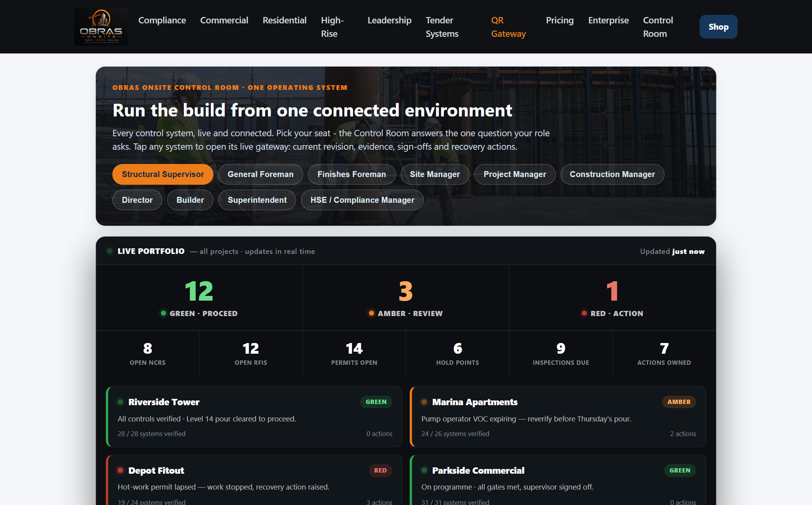812x505 pixels.
Task: Choose the General Foreman role
Action: (260, 174)
